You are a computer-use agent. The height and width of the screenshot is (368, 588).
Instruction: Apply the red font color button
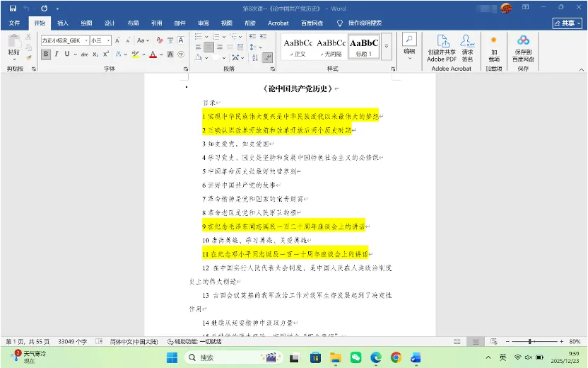coord(153,54)
